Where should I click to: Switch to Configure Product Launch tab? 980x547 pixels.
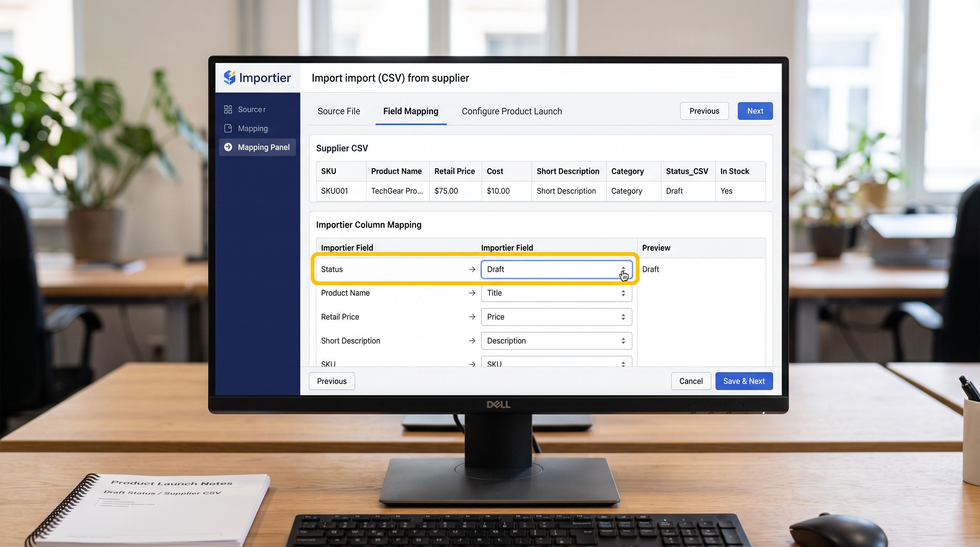point(512,111)
